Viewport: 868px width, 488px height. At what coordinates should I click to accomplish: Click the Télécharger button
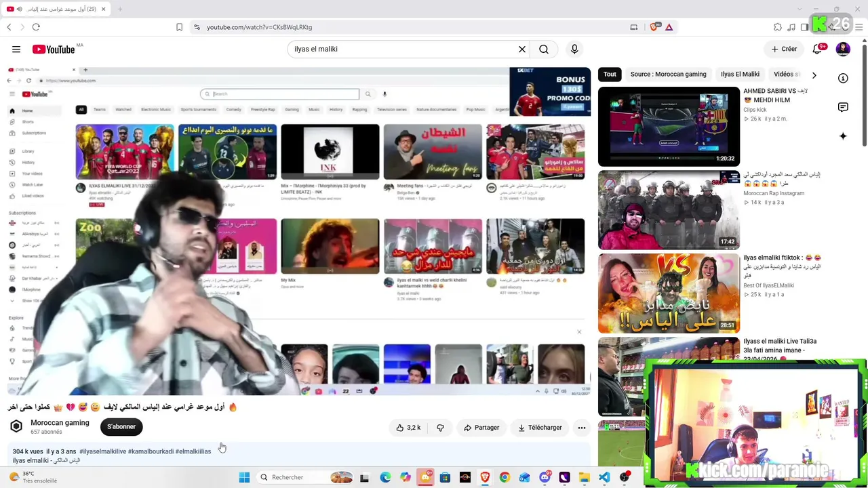coord(540,428)
